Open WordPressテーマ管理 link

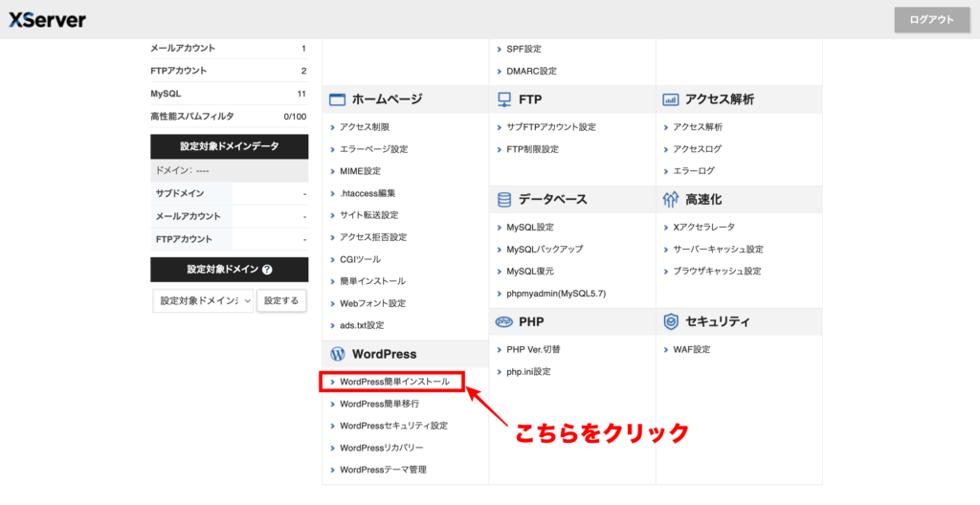[x=383, y=470]
